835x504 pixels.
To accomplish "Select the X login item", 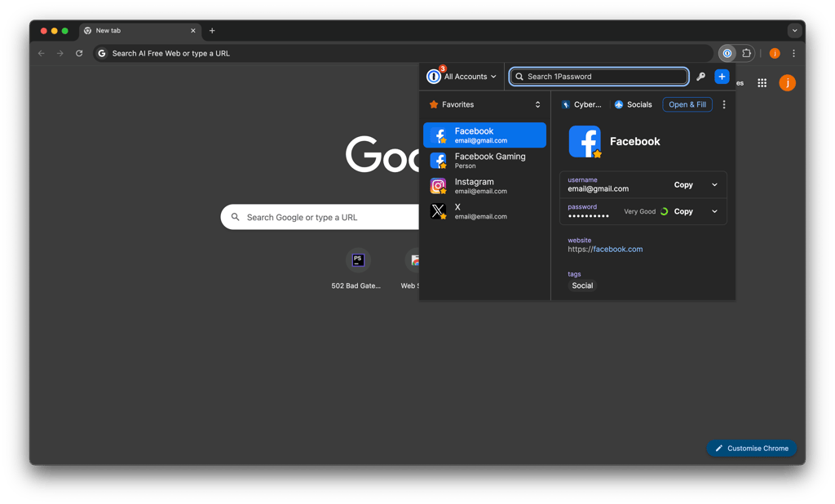I will (484, 211).
